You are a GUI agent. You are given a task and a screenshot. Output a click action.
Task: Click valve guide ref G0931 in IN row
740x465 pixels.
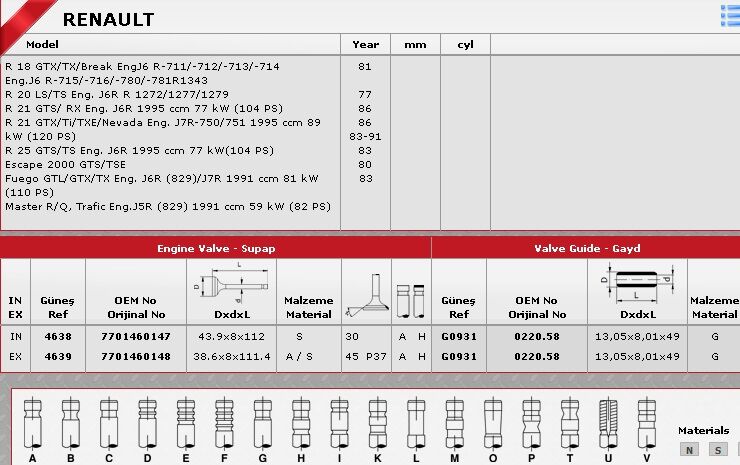[458, 337]
